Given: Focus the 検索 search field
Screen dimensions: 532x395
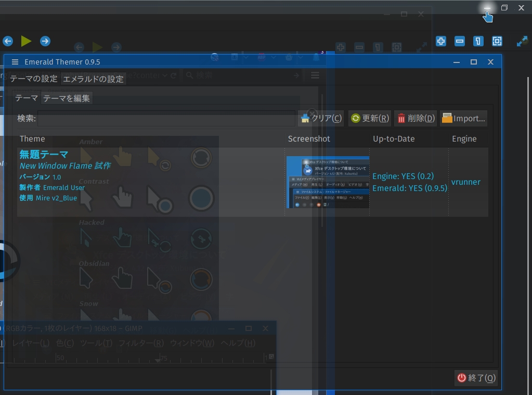Looking at the screenshot, I should pos(166,118).
